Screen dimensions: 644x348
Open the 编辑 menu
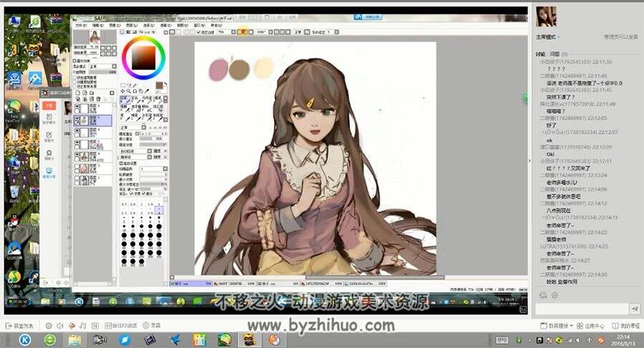point(98,25)
